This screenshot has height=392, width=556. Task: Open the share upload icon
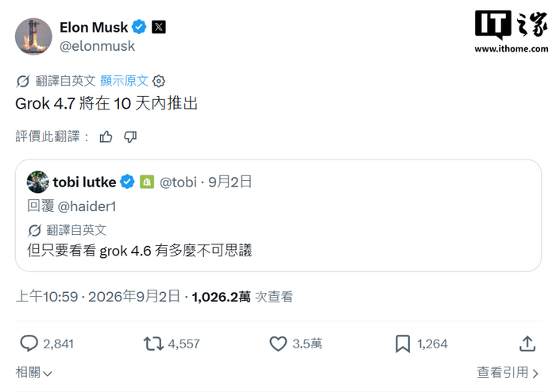[x=527, y=344]
